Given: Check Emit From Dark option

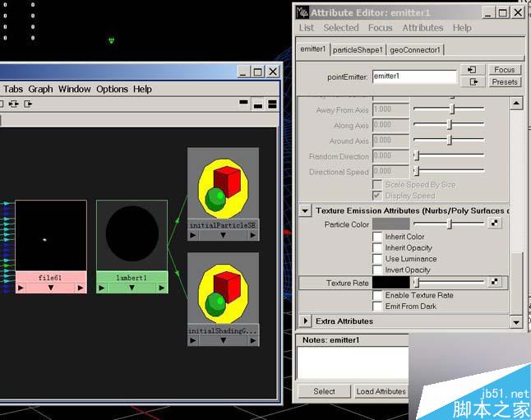Looking at the screenshot, I should point(377,307).
